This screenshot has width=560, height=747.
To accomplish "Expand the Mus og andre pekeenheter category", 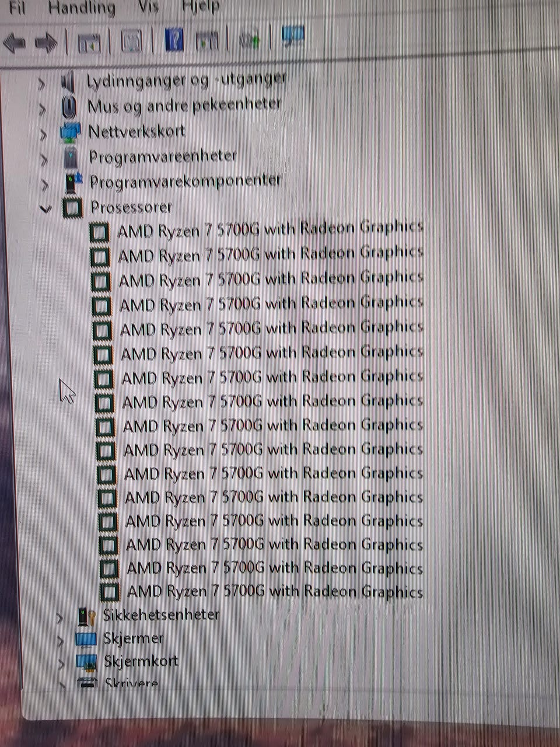I will tap(42, 109).
